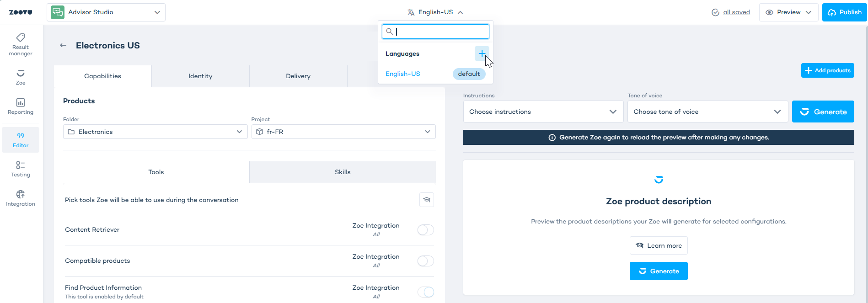This screenshot has height=303, width=868.
Task: Expand the Advisor Studio dropdown
Action: [x=106, y=12]
